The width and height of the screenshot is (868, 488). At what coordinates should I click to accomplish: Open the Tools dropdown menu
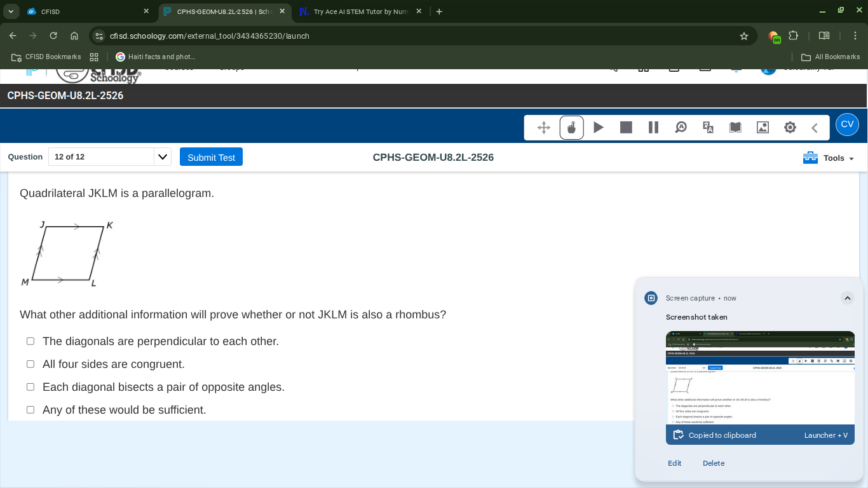[x=839, y=158]
